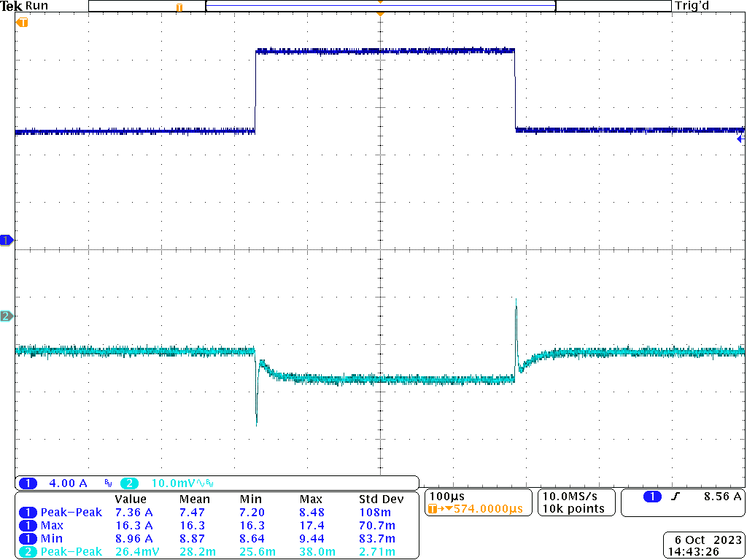747x560 pixels.
Task: Toggle Channel 1 bandwidth limit indicator
Action: tap(107, 483)
